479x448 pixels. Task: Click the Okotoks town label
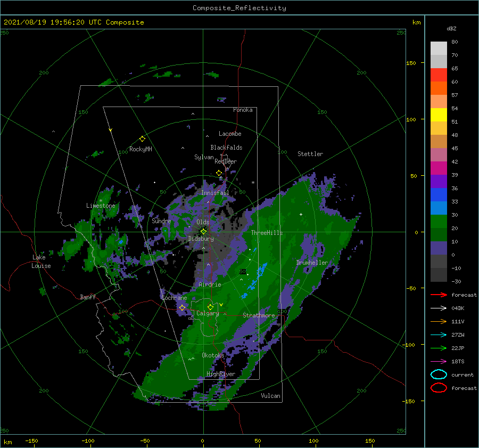point(213,355)
